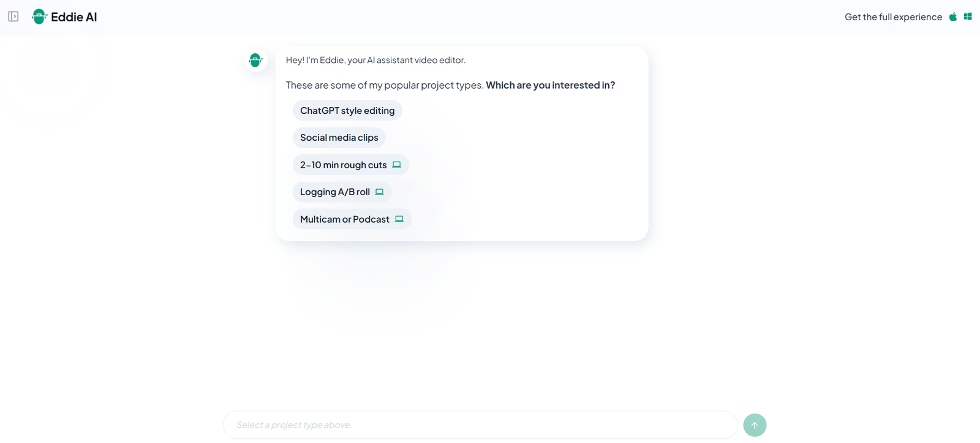Click the Apple download icon
The image size is (980, 443).
[x=953, y=17]
